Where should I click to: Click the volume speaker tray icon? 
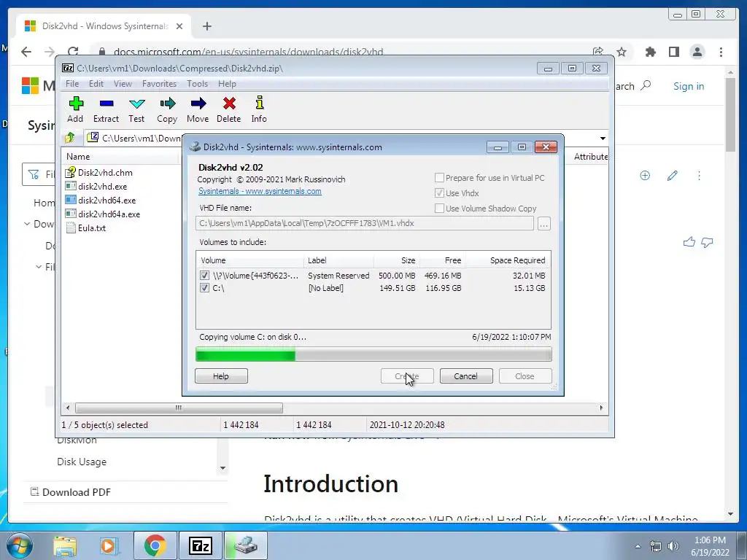[x=673, y=546]
